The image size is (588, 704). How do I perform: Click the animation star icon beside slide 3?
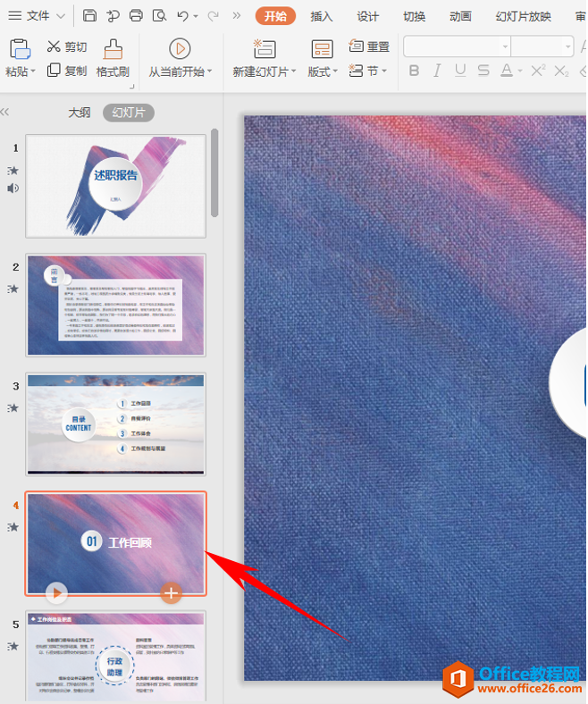[x=13, y=407]
